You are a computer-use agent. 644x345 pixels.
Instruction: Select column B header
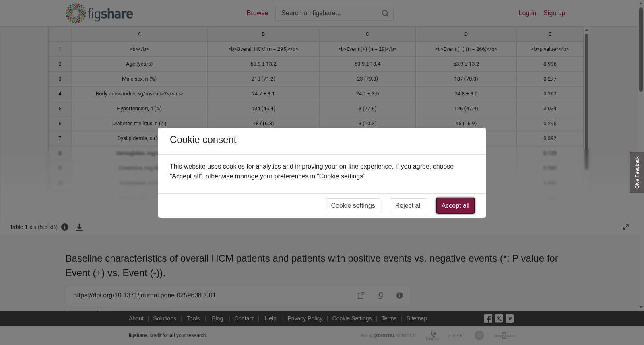pyautogui.click(x=263, y=34)
